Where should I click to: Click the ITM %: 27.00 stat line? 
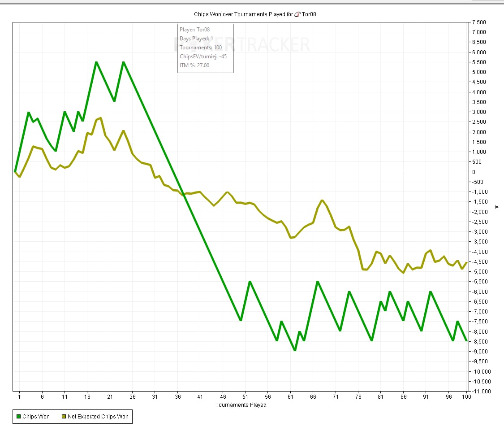click(x=194, y=65)
